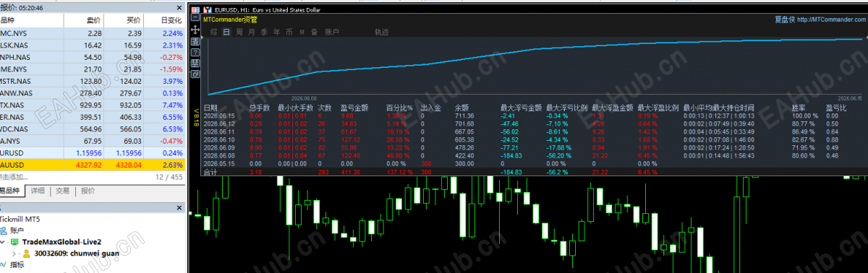Select the 月 monthly statistics tab
This screenshot has width=868, height=273.
[252, 32]
